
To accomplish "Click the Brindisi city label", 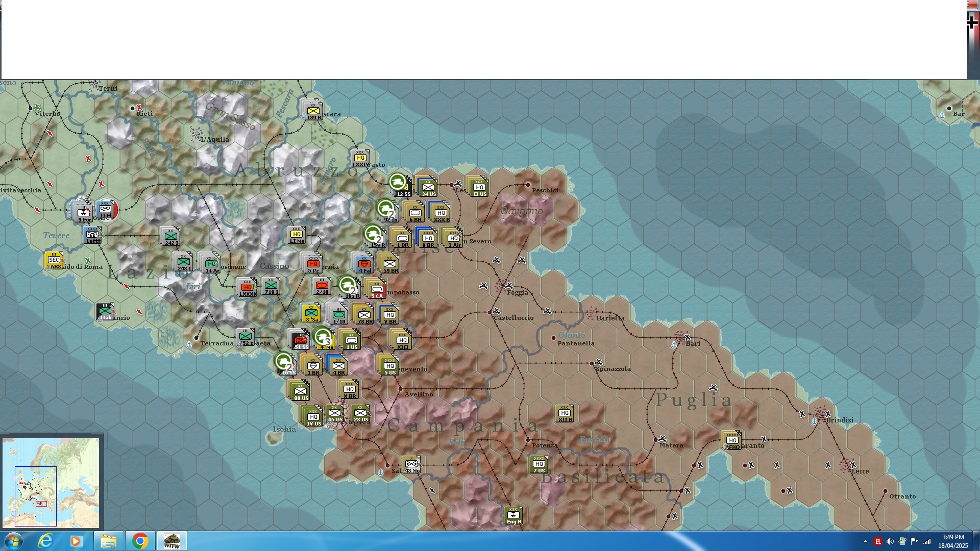I will coord(840,420).
